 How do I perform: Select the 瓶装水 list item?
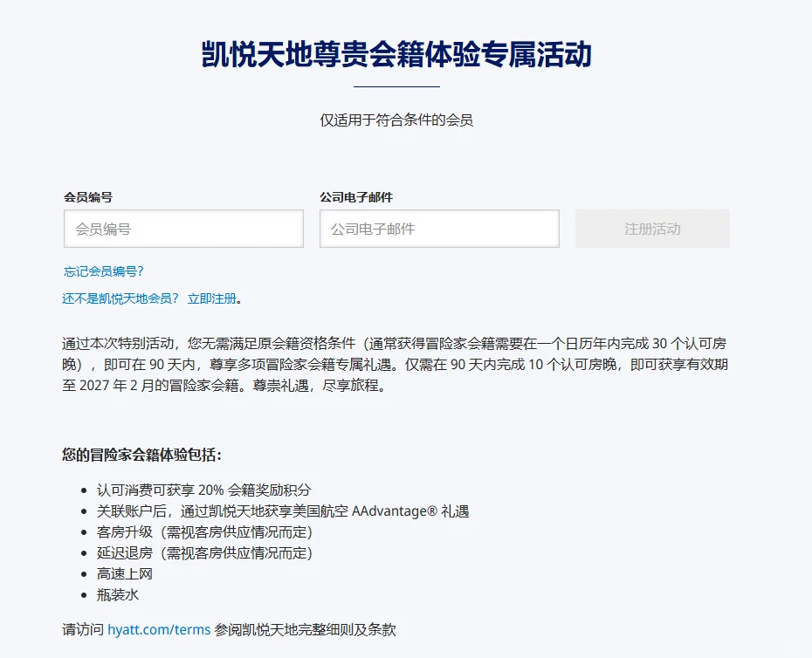click(x=118, y=595)
